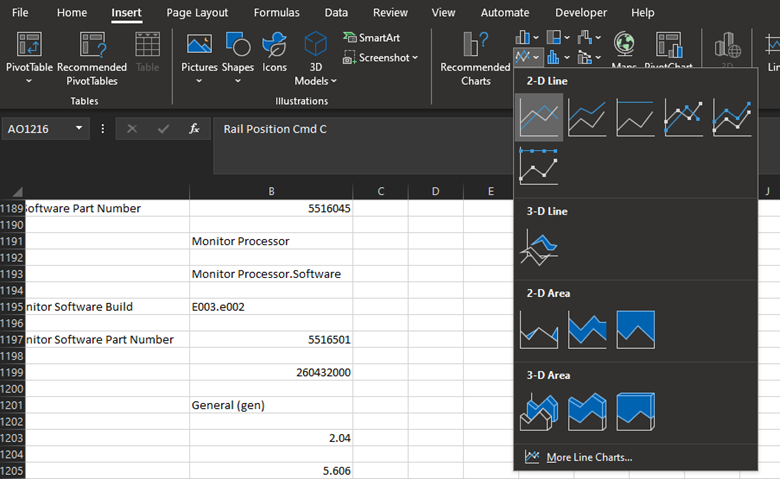The height and width of the screenshot is (479, 780).
Task: Click the Insert Function fx button
Action: (x=195, y=129)
